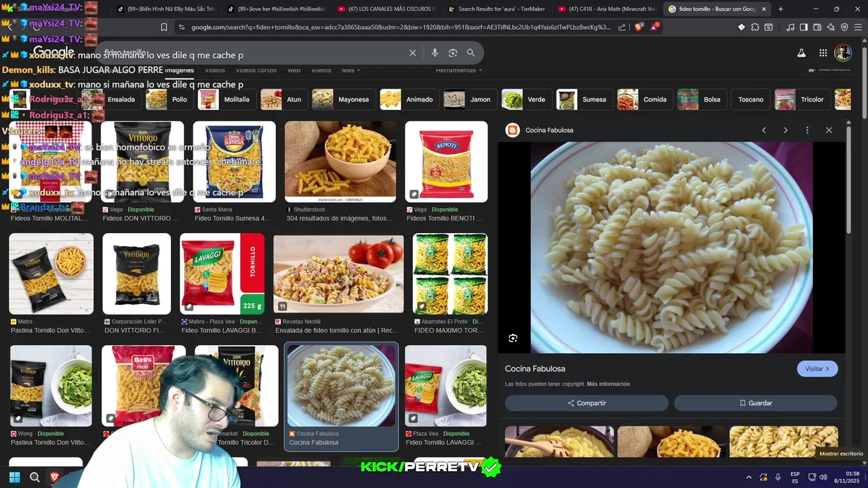
Task: Open the Brave main menu
Action: (858, 27)
